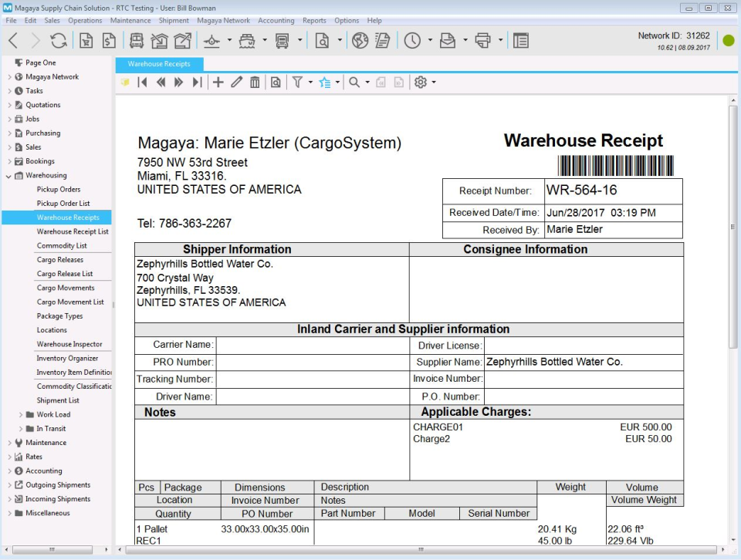
Task: Open the Shipment menu
Action: point(174,21)
